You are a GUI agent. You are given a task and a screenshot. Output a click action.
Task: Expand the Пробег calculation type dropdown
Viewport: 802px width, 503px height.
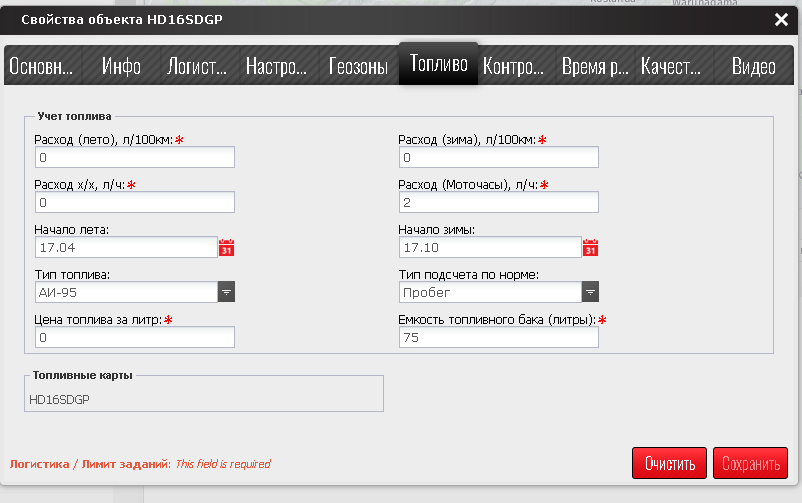coord(590,292)
